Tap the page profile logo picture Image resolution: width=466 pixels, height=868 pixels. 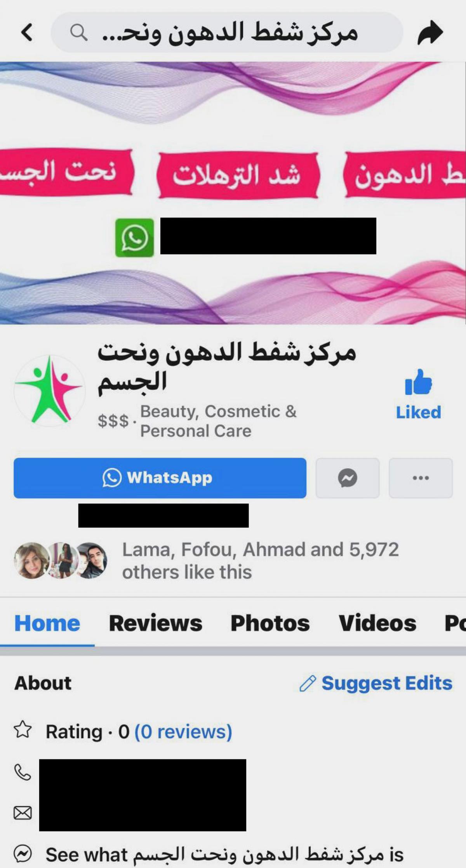(x=50, y=390)
